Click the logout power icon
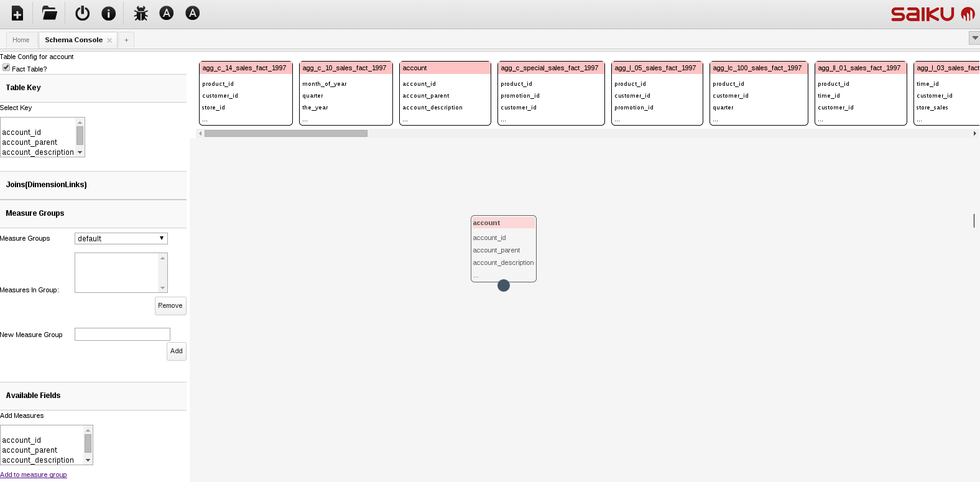980x482 pixels. [x=82, y=13]
